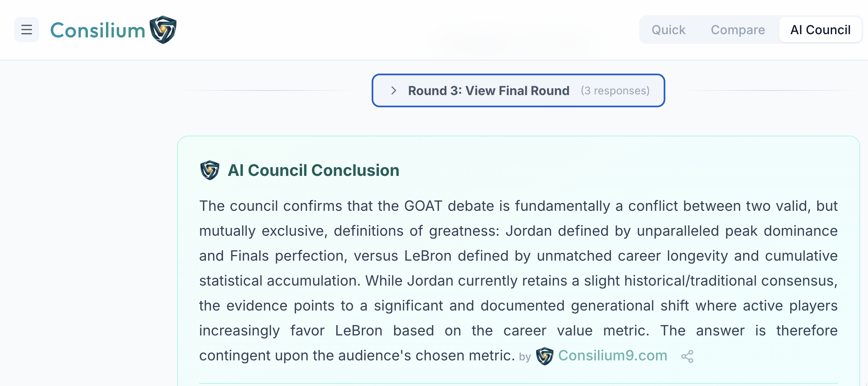
Task: Click the chevron on the Round 3 bar
Action: pos(394,91)
